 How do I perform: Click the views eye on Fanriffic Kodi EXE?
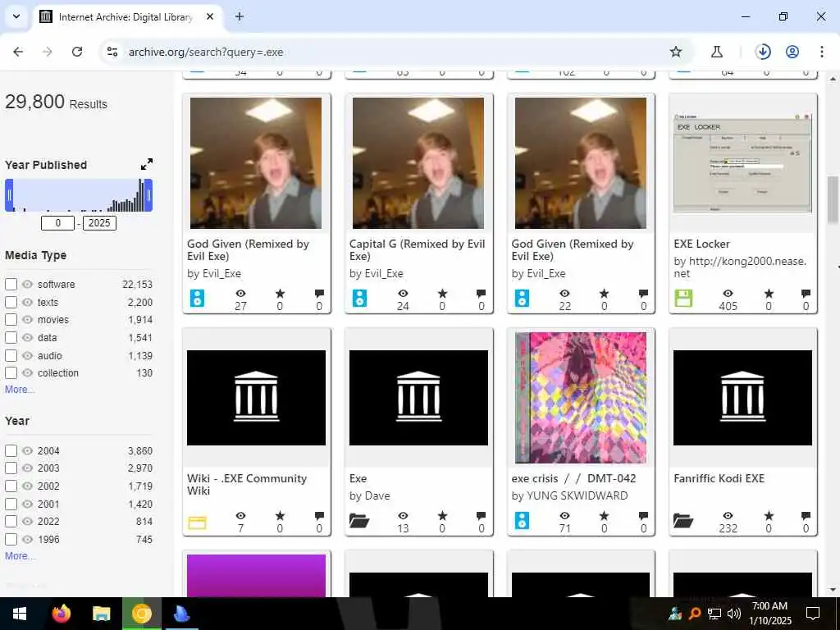tap(728, 516)
